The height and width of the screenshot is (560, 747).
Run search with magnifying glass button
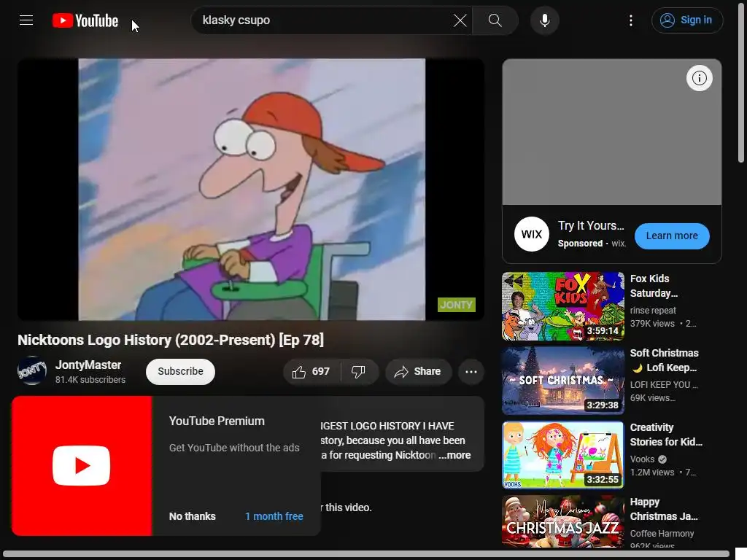[x=495, y=20]
